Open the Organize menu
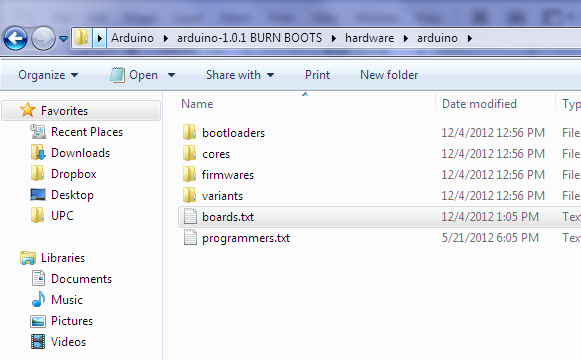This screenshot has width=581, height=360. 48,75
